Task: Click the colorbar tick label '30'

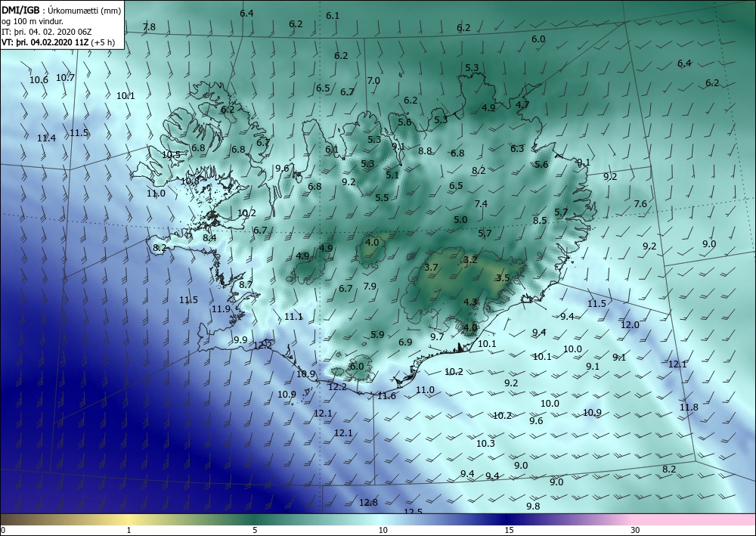Action: coord(635,530)
